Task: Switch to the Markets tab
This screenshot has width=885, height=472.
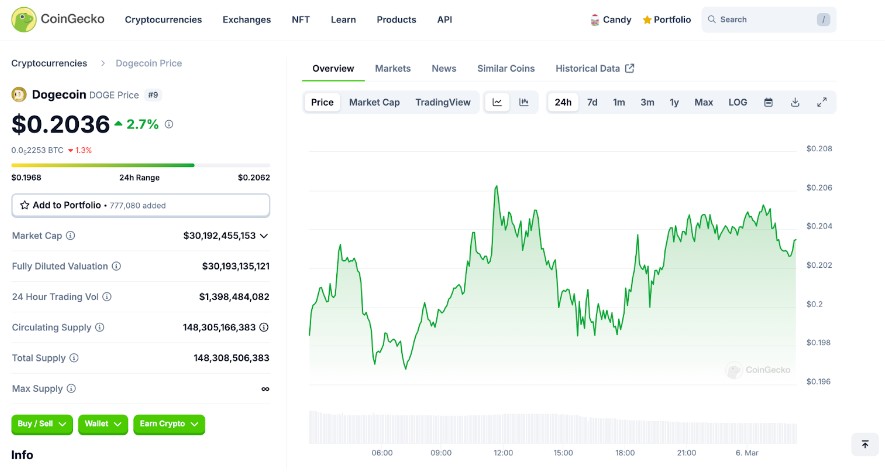Action: 392,68
